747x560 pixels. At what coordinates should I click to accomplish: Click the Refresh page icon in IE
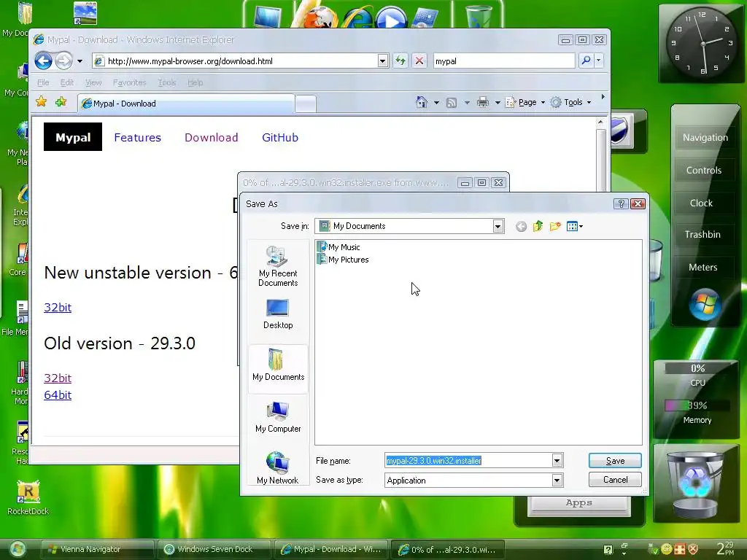[400, 61]
